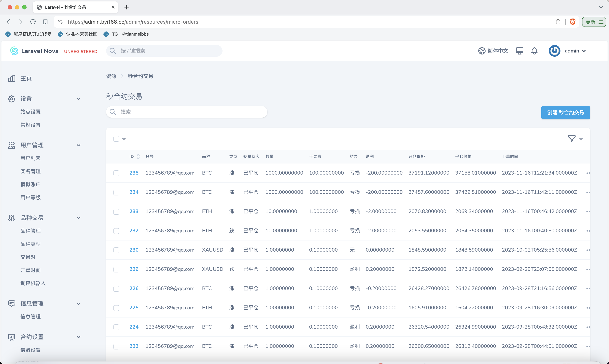Open 简体中文 language switcher
609x364 pixels.
point(493,51)
